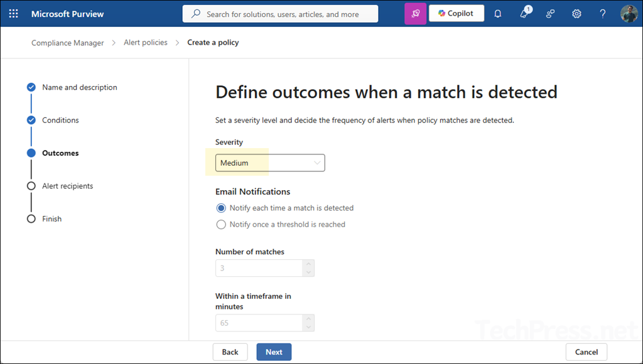
Task: Open the bell icon with badge 1
Action: point(524,13)
